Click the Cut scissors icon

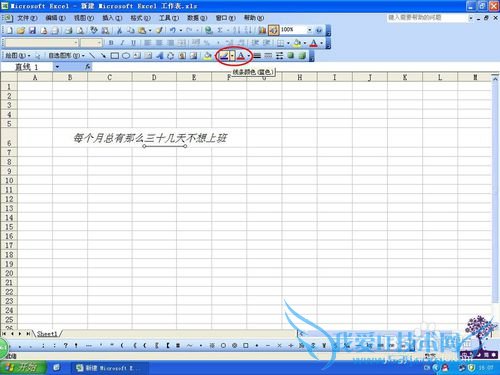click(119, 30)
